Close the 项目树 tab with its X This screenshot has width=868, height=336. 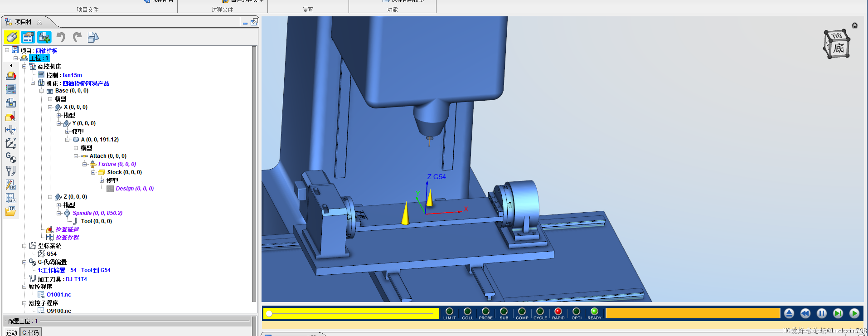click(39, 22)
